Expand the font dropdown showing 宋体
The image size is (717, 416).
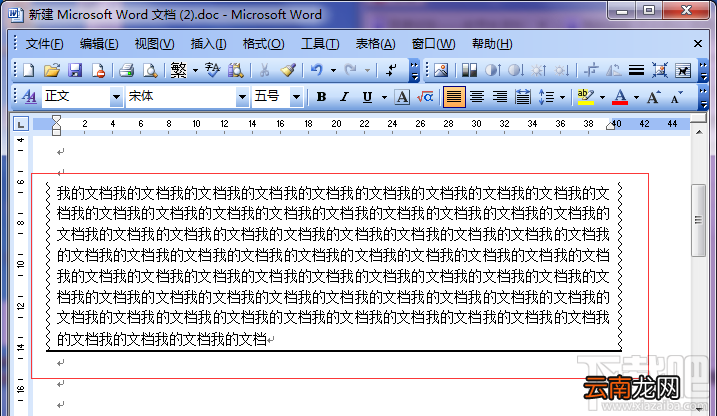242,96
